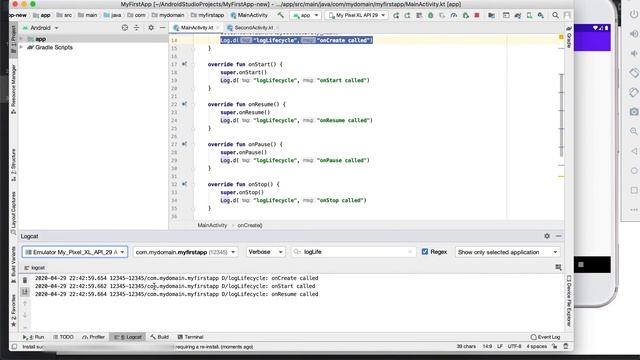Open the Project Structure folder icon

(491, 15)
